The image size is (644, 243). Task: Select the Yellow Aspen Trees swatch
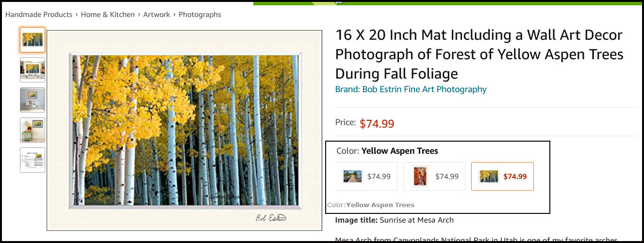[x=502, y=177]
